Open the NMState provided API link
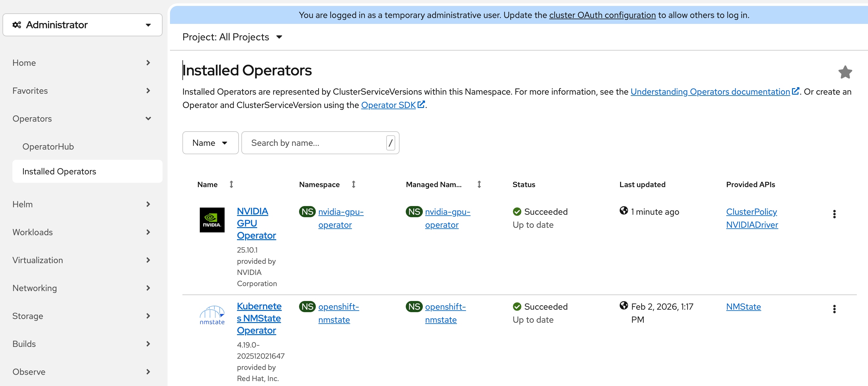 pyautogui.click(x=743, y=307)
